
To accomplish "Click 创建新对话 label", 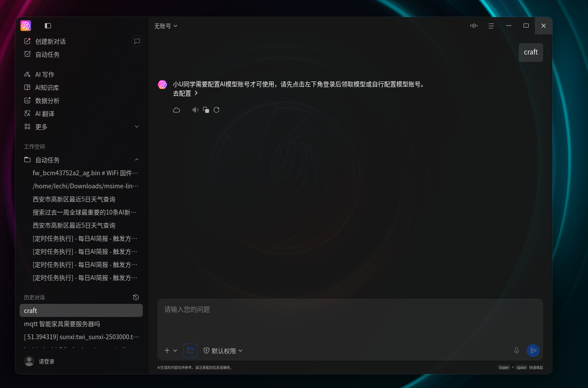I will (x=51, y=41).
